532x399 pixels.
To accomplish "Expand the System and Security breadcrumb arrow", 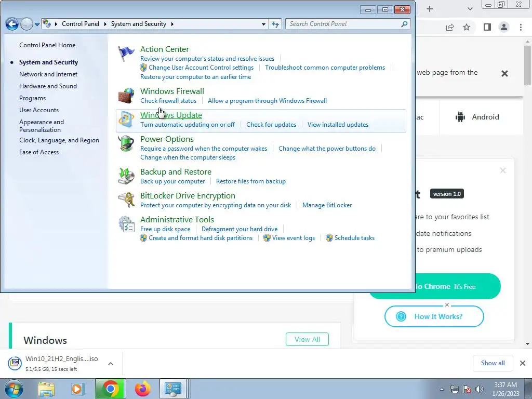I will pyautogui.click(x=172, y=24).
